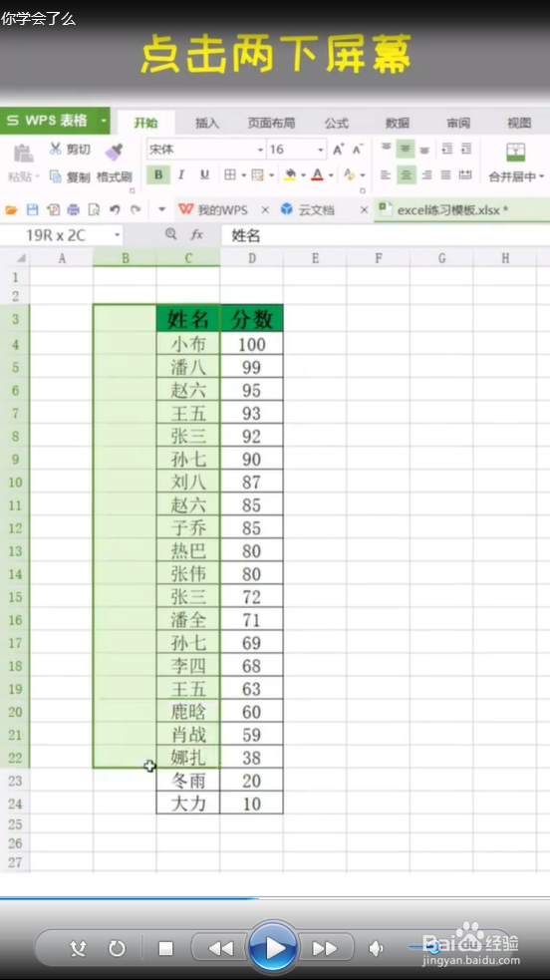
Task: Click the video rewind button
Action: click(220, 949)
